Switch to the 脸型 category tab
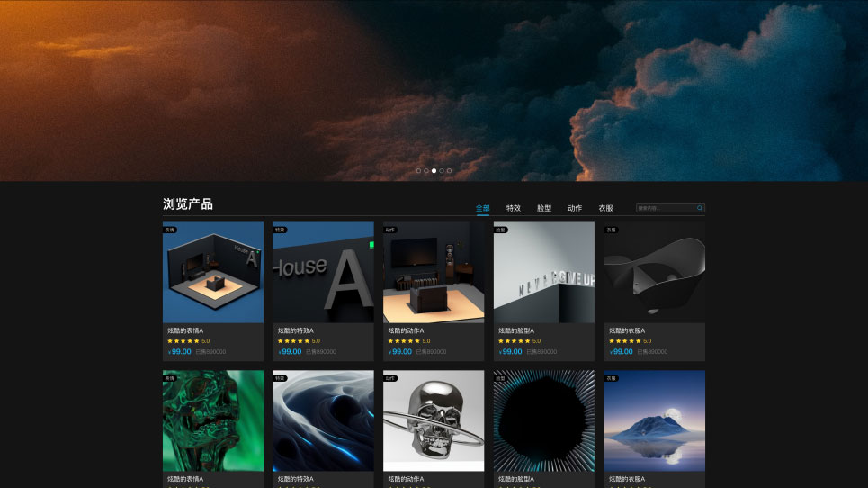The image size is (868, 488). 544,208
